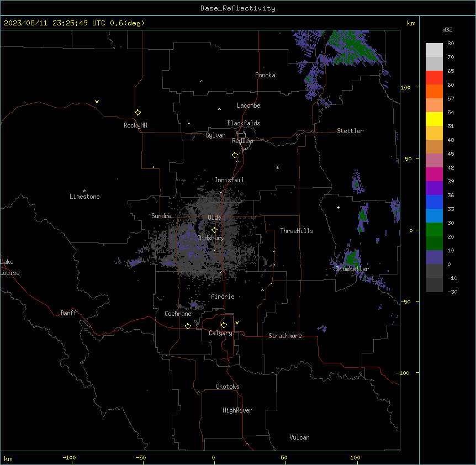Viewport: 476px width, 465px height.
Task: Click the Banff label
Action: click(x=68, y=313)
